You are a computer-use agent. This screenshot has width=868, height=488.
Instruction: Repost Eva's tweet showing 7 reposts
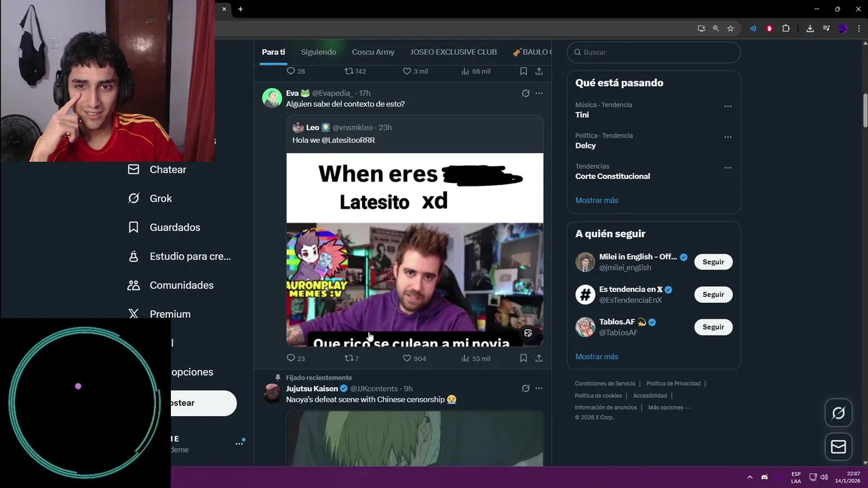pyautogui.click(x=352, y=358)
